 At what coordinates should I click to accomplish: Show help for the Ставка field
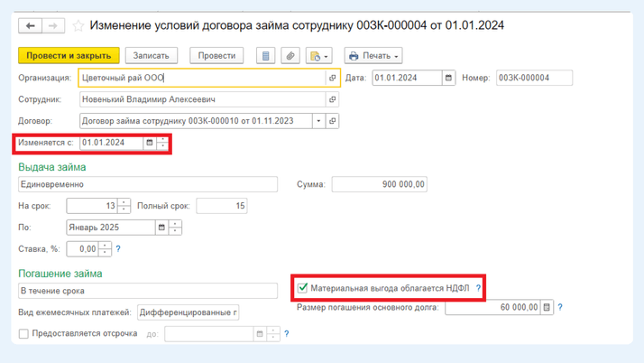pyautogui.click(x=118, y=249)
